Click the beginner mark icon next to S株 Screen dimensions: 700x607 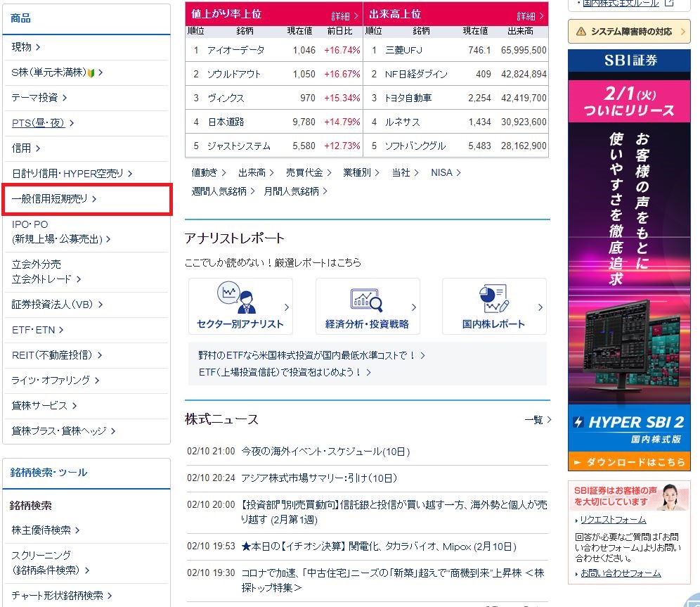tap(91, 73)
